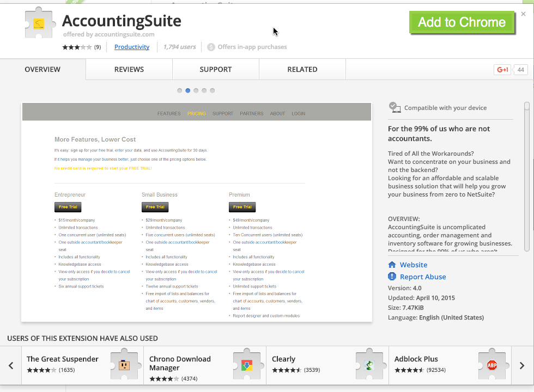Click the +1 count bubble showing 44
The width and height of the screenshot is (534, 392).
pos(521,70)
